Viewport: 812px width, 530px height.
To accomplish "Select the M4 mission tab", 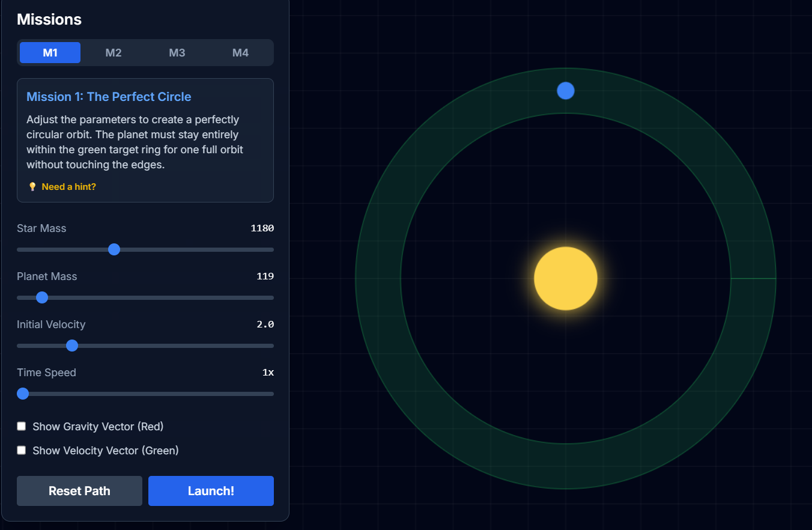I will 240,53.
